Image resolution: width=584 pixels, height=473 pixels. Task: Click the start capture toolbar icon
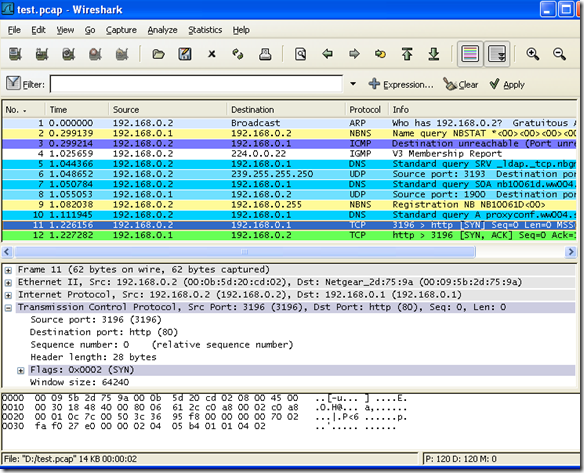point(69,54)
